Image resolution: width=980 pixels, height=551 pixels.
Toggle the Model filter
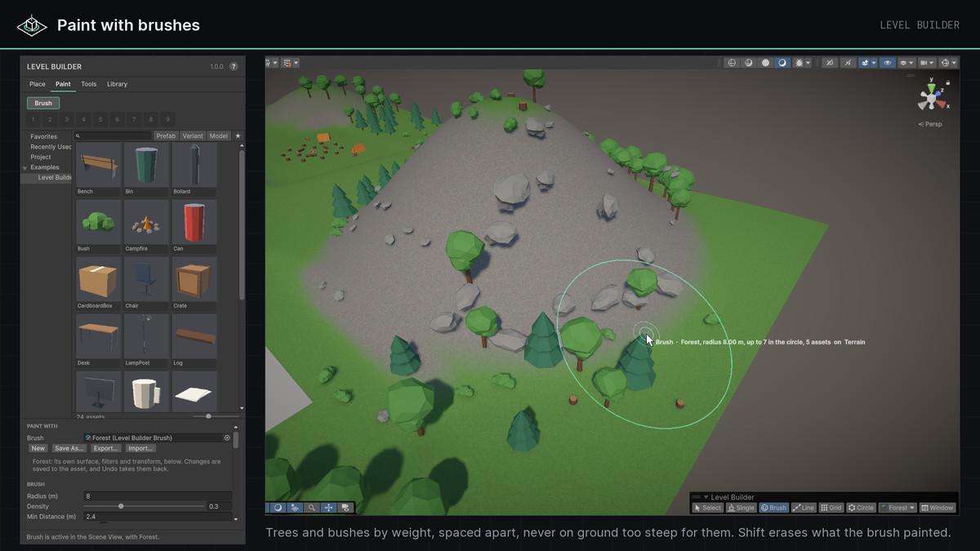pos(218,136)
